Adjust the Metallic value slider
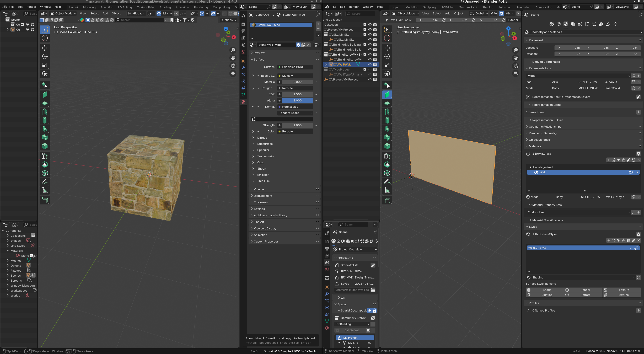Image resolution: width=644 pixels, height=354 pixels. (298, 82)
